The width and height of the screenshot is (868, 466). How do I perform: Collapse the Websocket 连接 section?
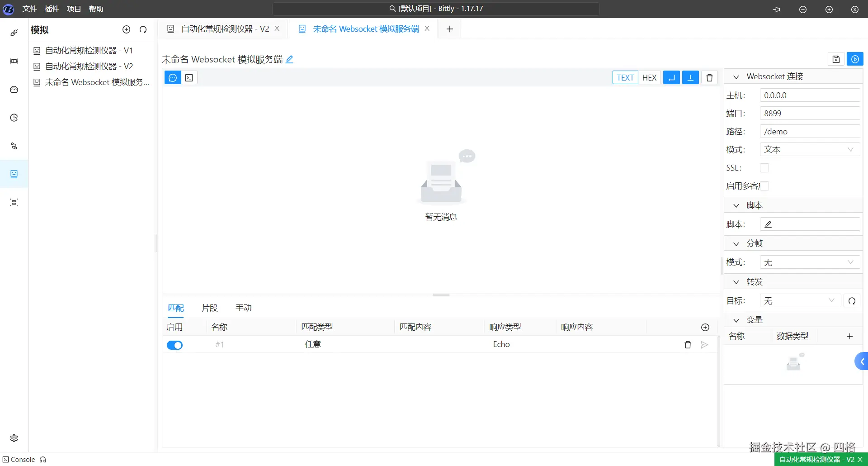click(736, 77)
